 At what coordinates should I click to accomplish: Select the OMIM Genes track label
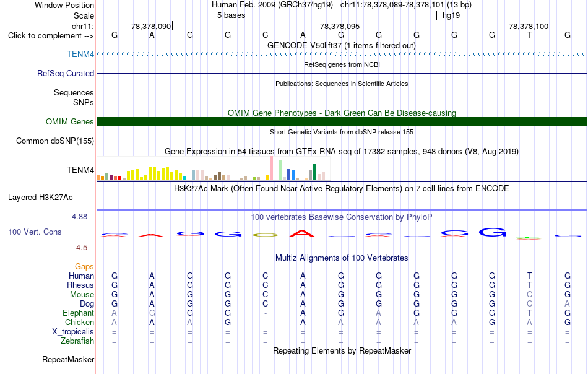click(x=69, y=121)
